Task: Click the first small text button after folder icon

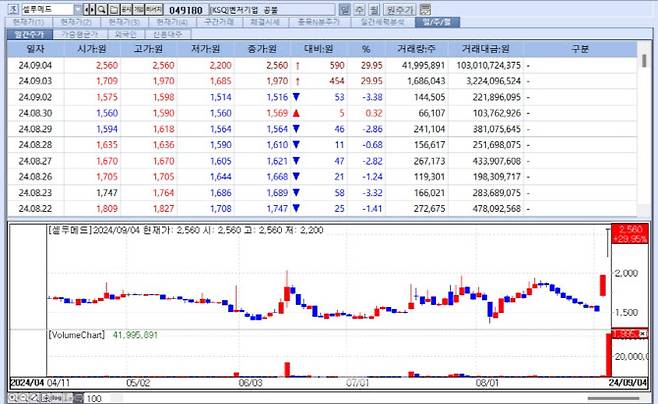Action: [126, 9]
